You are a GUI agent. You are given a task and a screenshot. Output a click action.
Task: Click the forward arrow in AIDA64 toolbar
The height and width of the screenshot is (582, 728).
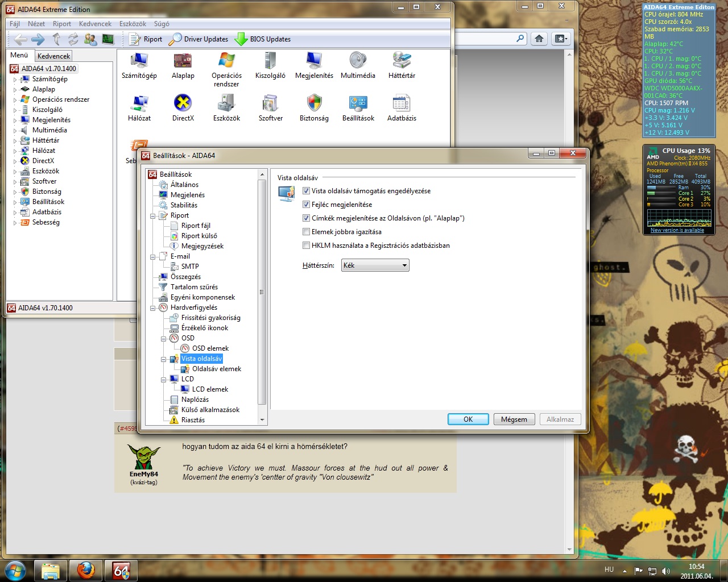click(38, 39)
